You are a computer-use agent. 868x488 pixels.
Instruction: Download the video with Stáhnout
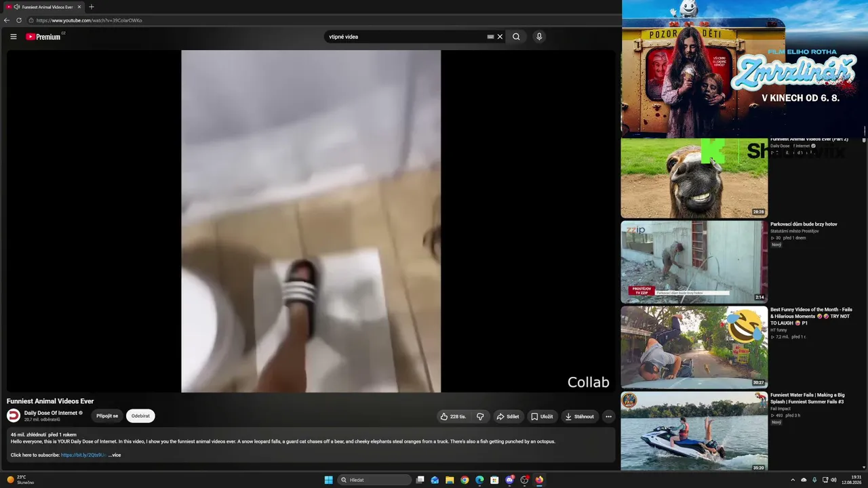point(579,416)
